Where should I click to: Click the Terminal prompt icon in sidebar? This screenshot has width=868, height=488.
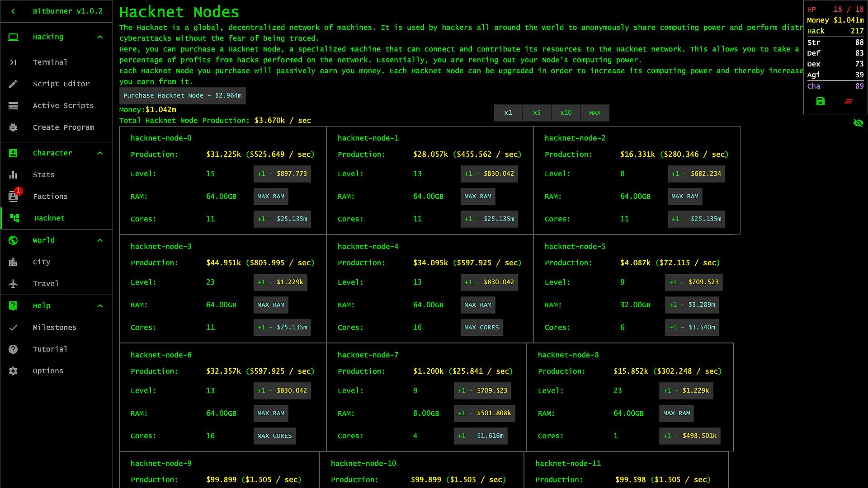[x=13, y=62]
